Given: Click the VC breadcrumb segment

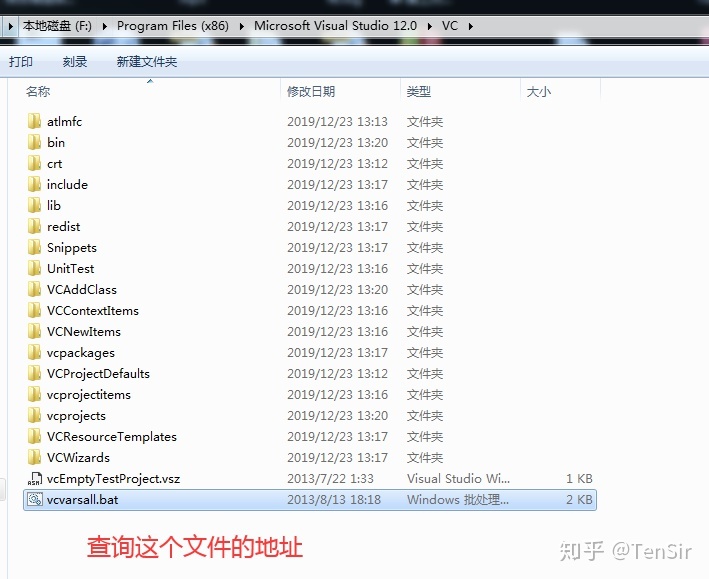Looking at the screenshot, I should pos(450,26).
